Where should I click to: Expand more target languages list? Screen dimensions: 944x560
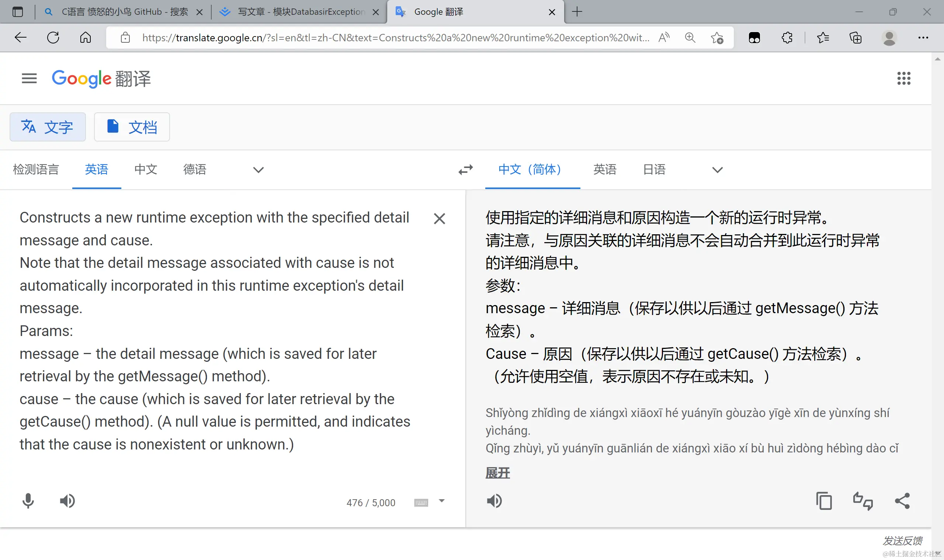(717, 170)
